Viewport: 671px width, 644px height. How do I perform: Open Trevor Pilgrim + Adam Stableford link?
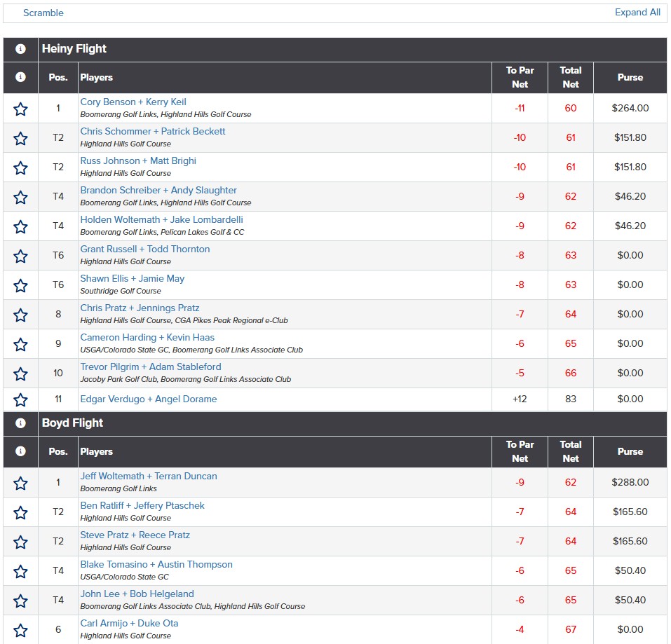tap(151, 366)
